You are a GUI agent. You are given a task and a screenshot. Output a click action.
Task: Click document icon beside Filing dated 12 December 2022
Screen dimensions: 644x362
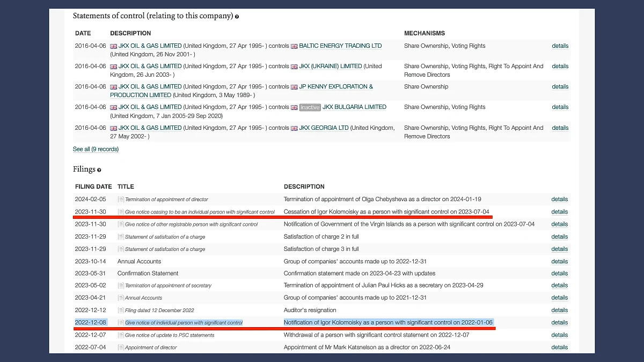121,310
